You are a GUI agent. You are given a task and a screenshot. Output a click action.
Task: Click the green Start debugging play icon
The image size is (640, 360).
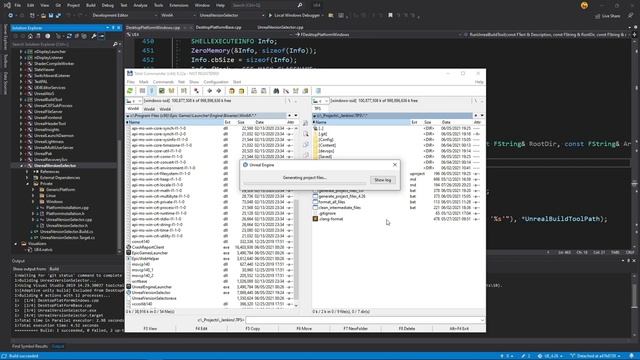(270, 16)
